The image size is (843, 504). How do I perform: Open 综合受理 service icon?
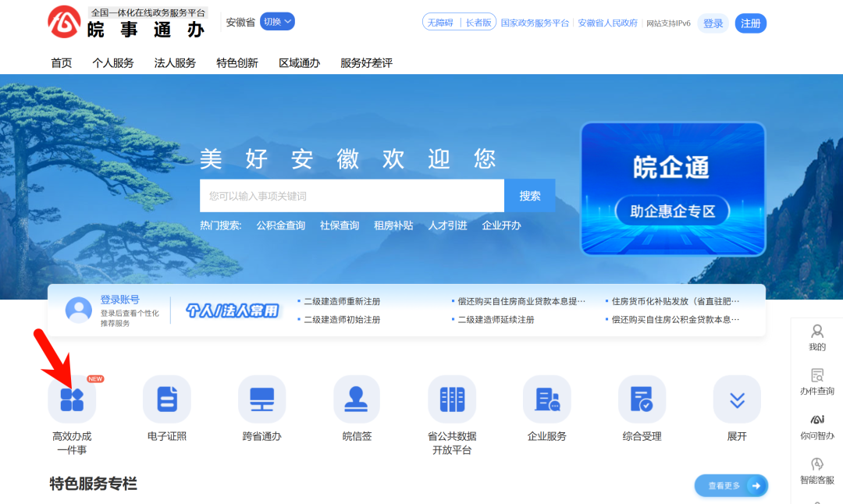(x=642, y=399)
